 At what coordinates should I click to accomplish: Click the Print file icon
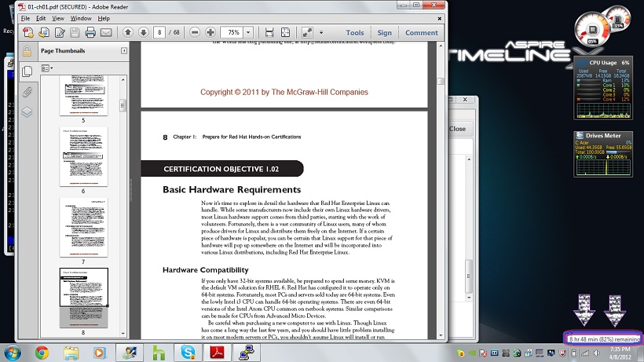(90, 32)
